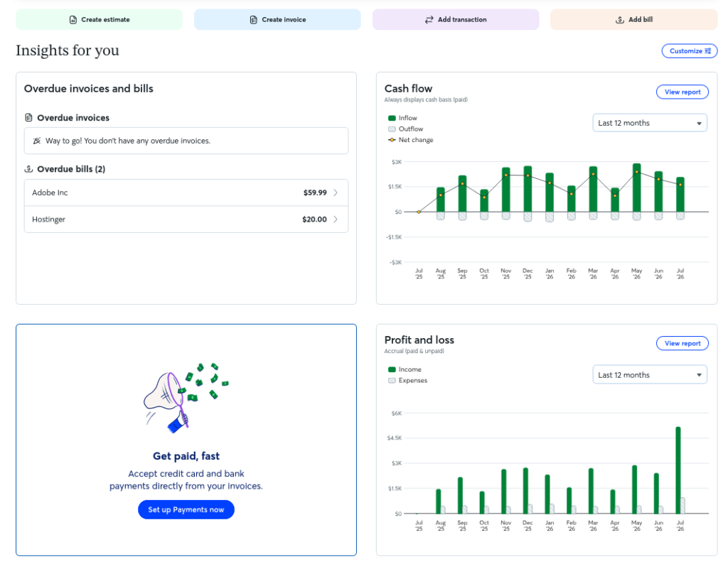Click the sliders icon in Customize
The height and width of the screenshot is (569, 728).
(708, 51)
